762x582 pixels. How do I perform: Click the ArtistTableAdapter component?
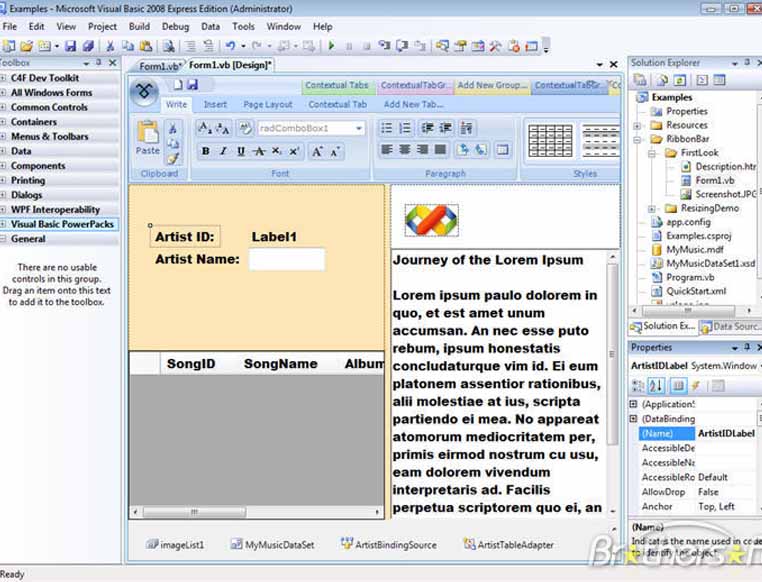[x=509, y=545]
